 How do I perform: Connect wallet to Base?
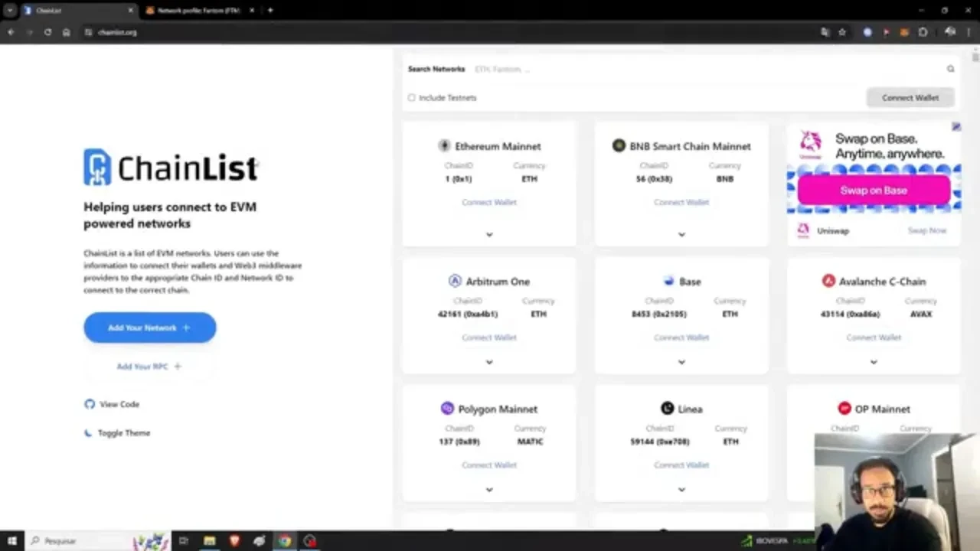point(681,337)
